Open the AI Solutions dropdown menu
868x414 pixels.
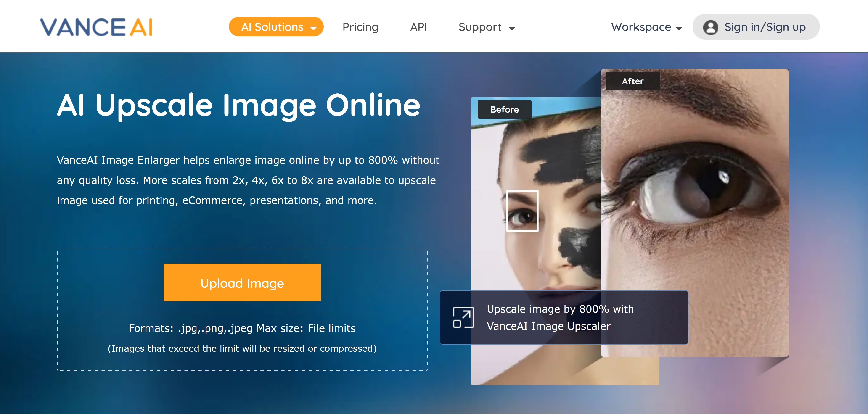tap(276, 27)
